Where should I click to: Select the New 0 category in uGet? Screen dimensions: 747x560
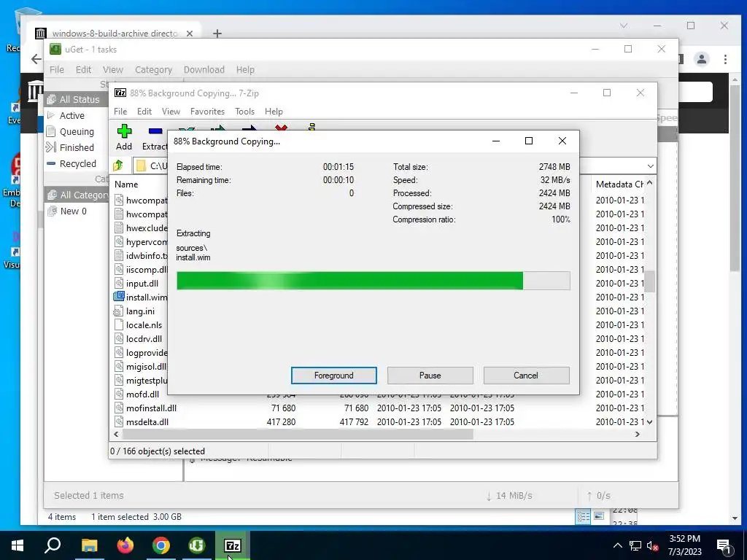(x=74, y=211)
